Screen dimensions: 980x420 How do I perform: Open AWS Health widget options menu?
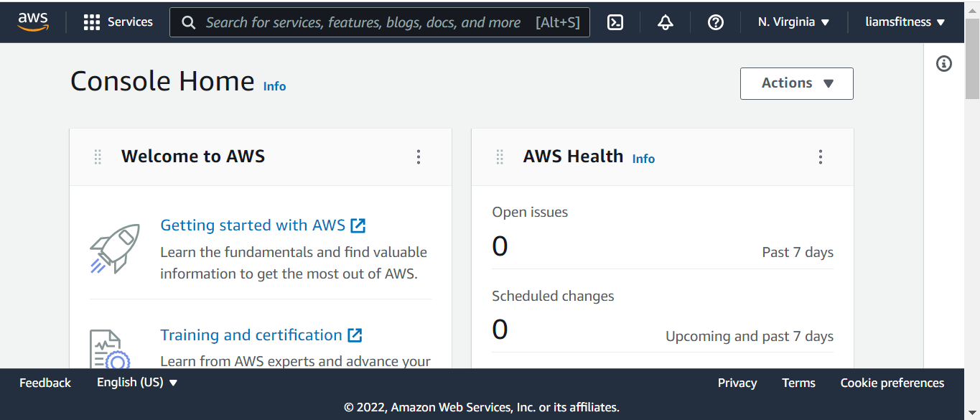tap(821, 157)
